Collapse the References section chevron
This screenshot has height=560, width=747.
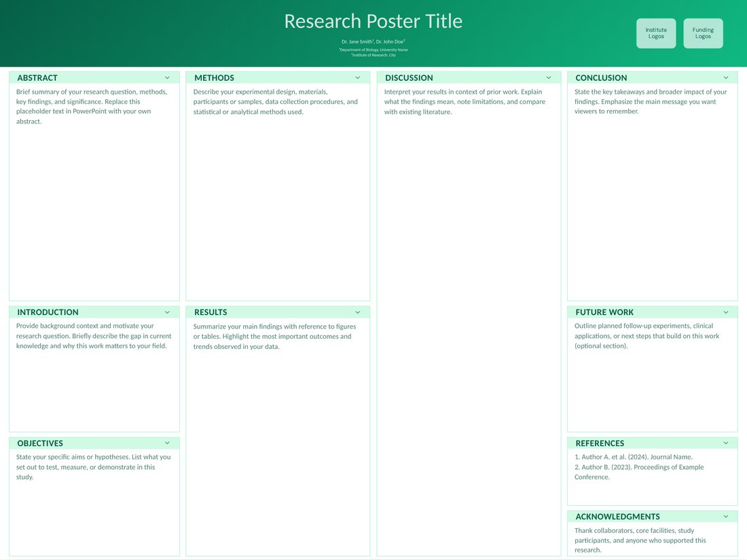coord(726,443)
